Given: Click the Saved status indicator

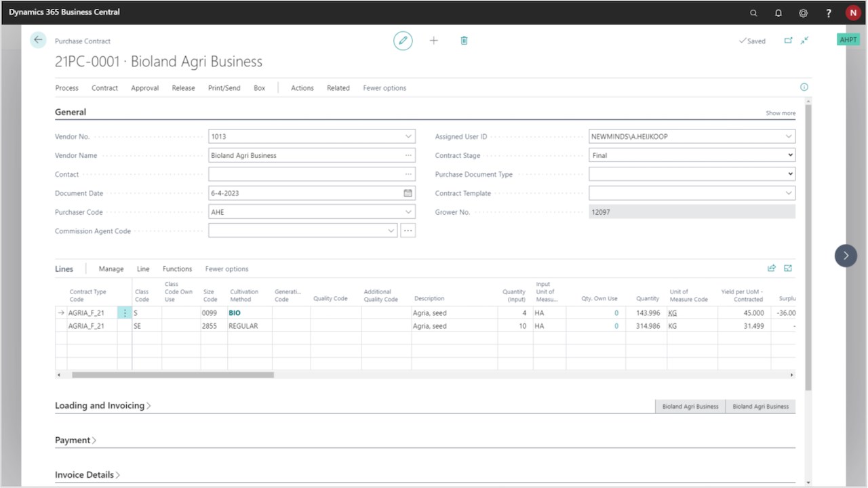Looking at the screenshot, I should (752, 41).
